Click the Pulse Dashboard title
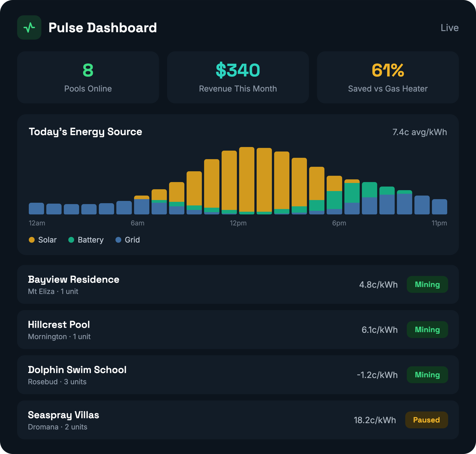 coord(103,28)
